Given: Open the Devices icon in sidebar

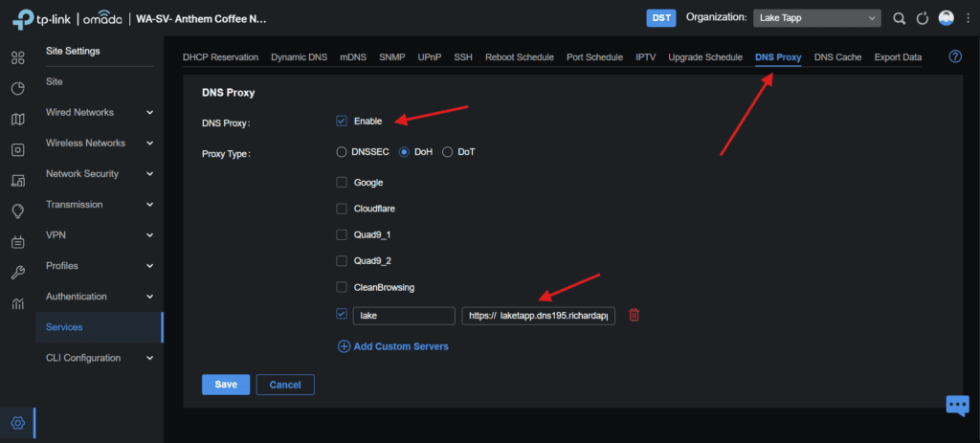Looking at the screenshot, I should 18,150.
